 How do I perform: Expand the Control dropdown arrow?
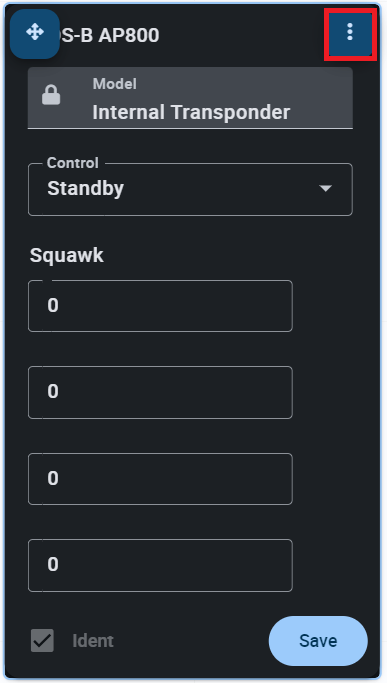326,188
